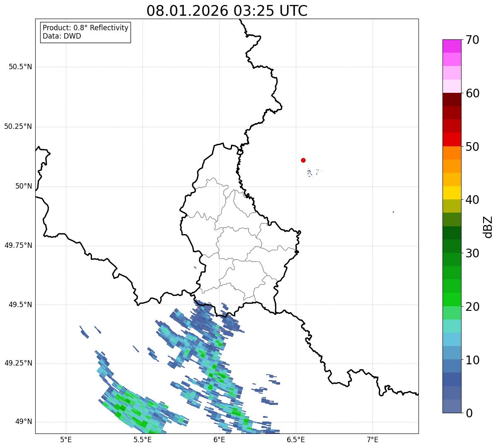Click the 5°E longitude label
498x448 pixels.
pyautogui.click(x=66, y=440)
